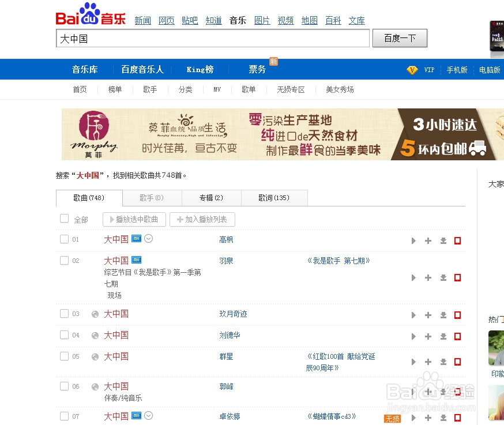The width and height of the screenshot is (504, 425).
Task: Download the 刘德华 song
Action: [x=443, y=337]
